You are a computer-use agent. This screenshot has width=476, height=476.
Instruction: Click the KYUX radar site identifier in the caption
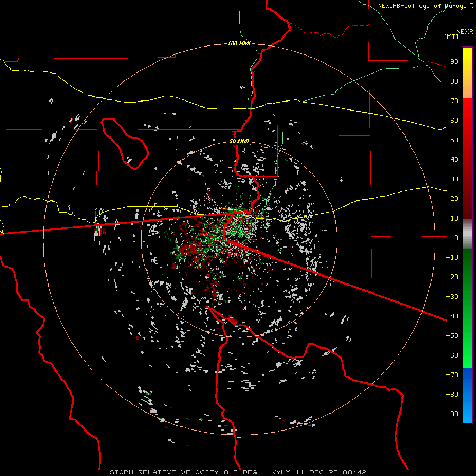pyautogui.click(x=280, y=472)
